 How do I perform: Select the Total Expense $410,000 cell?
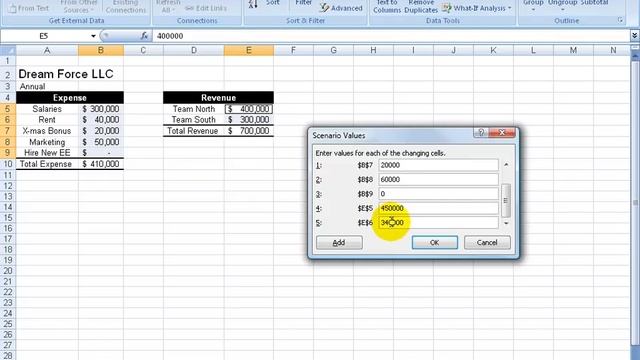coord(100,164)
